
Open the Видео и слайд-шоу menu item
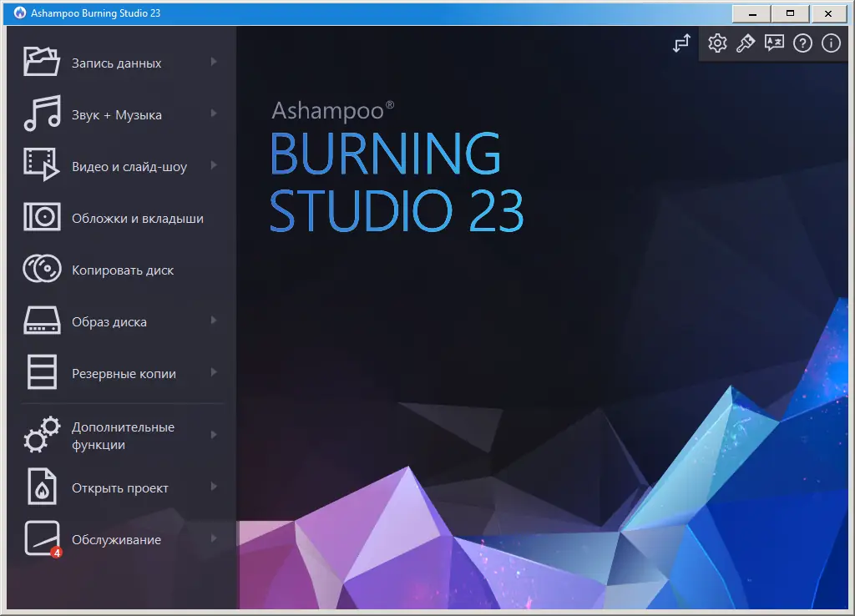pos(121,166)
